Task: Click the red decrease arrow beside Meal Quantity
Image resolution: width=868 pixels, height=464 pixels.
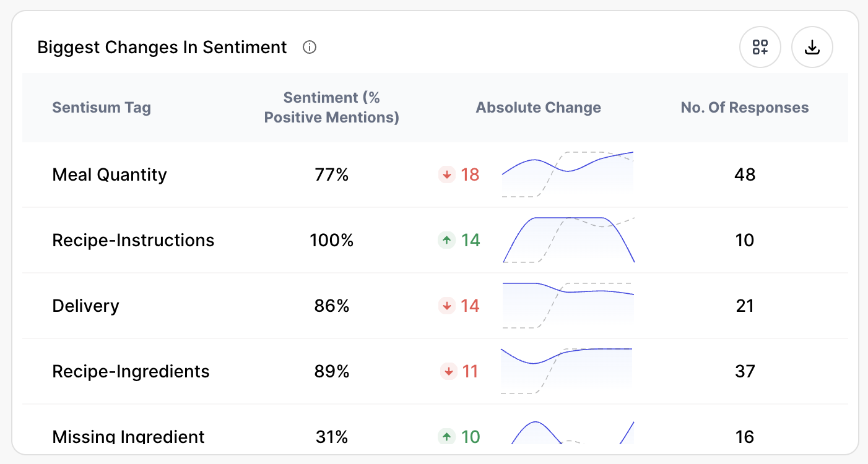Action: pyautogui.click(x=446, y=175)
